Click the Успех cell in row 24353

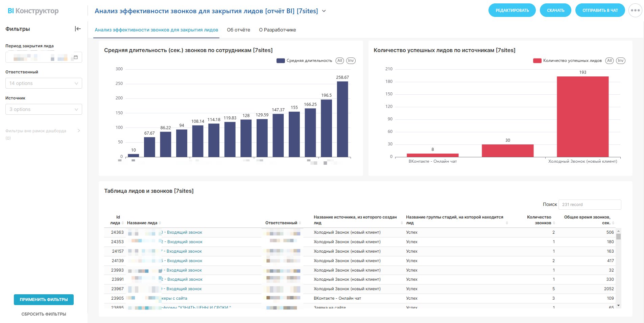tap(412, 242)
